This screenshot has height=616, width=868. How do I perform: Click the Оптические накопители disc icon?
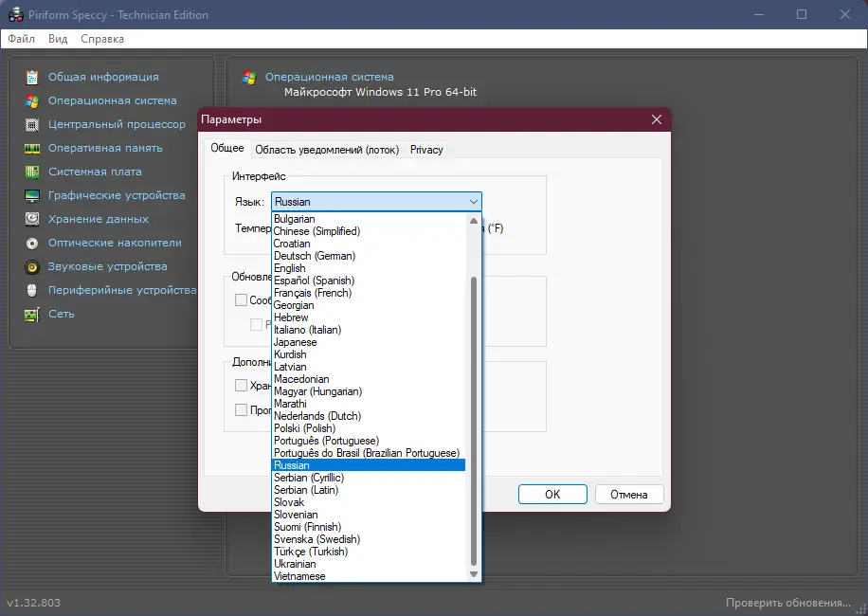pyautogui.click(x=32, y=244)
